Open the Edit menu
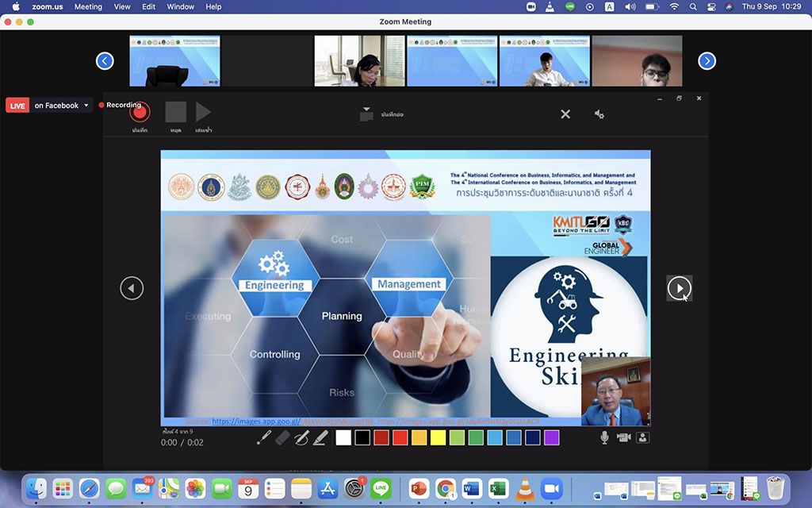This screenshot has width=812, height=508. 148,6
